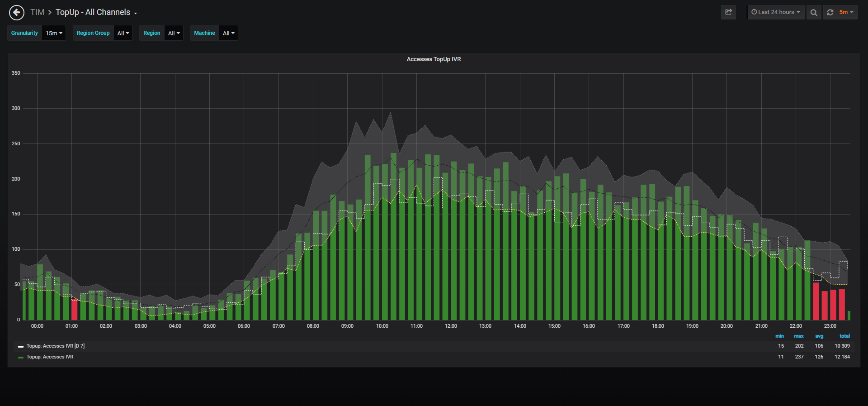Click the total value 12 184

(x=842, y=357)
